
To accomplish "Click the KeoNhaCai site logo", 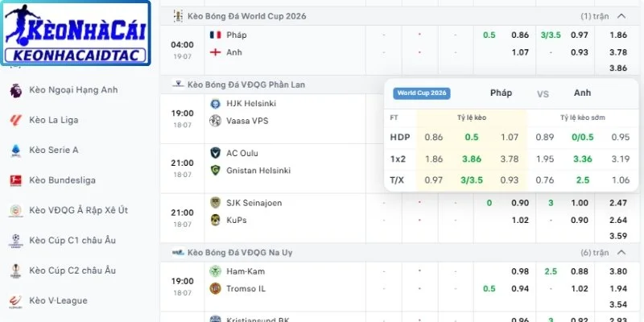I will point(76,33).
